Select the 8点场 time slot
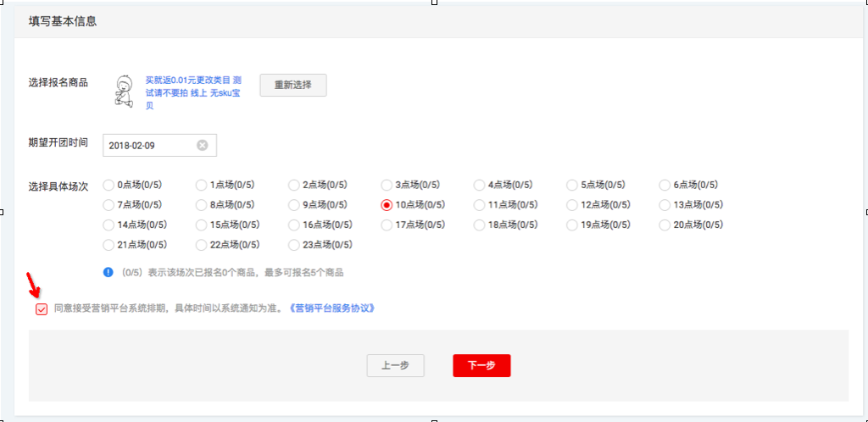The height and width of the screenshot is (422, 868). click(x=201, y=205)
